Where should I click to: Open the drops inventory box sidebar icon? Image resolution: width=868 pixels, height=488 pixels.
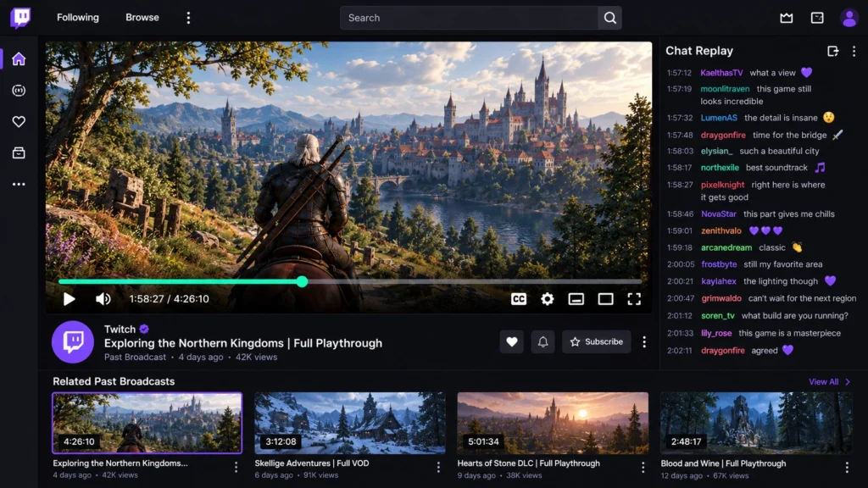19,152
